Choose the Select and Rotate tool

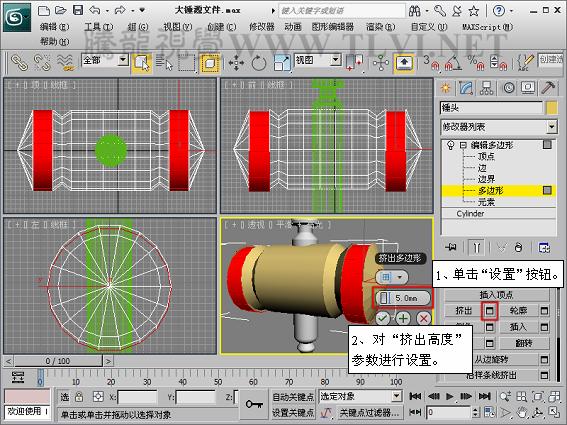point(259,63)
